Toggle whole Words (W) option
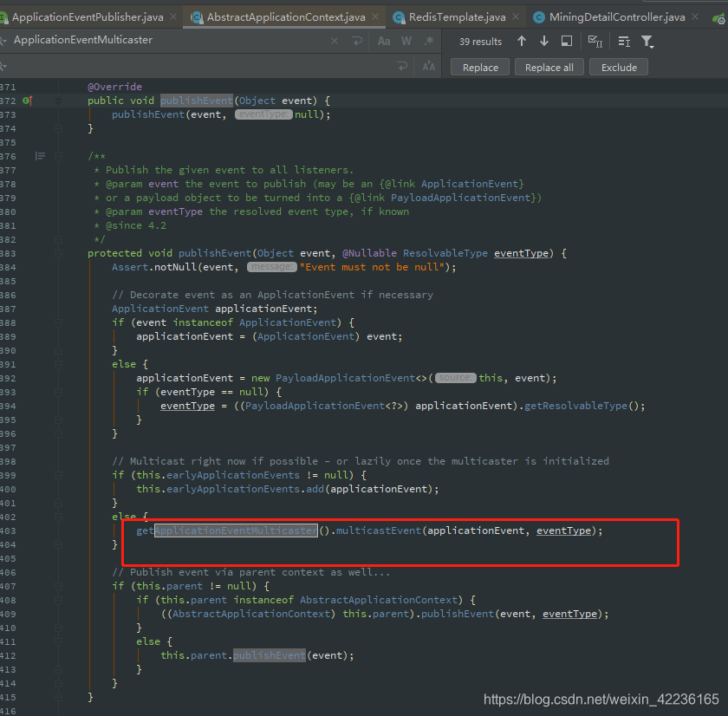728x716 pixels. [406, 42]
